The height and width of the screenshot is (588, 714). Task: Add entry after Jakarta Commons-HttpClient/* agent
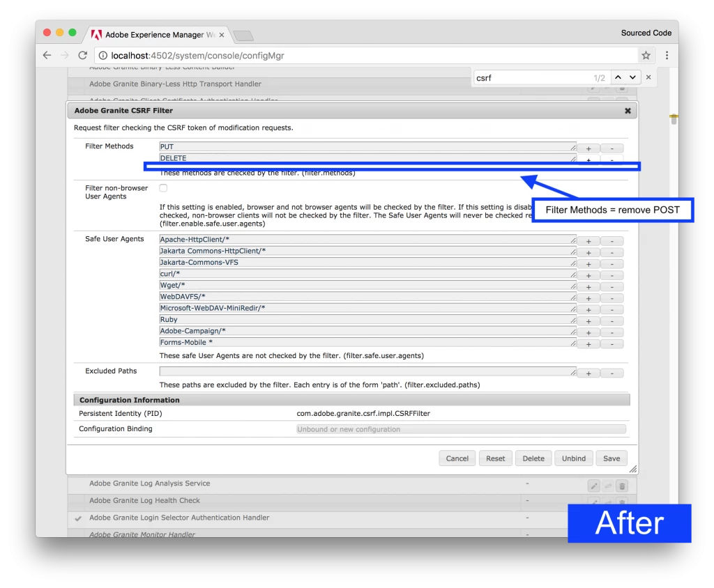coord(588,253)
